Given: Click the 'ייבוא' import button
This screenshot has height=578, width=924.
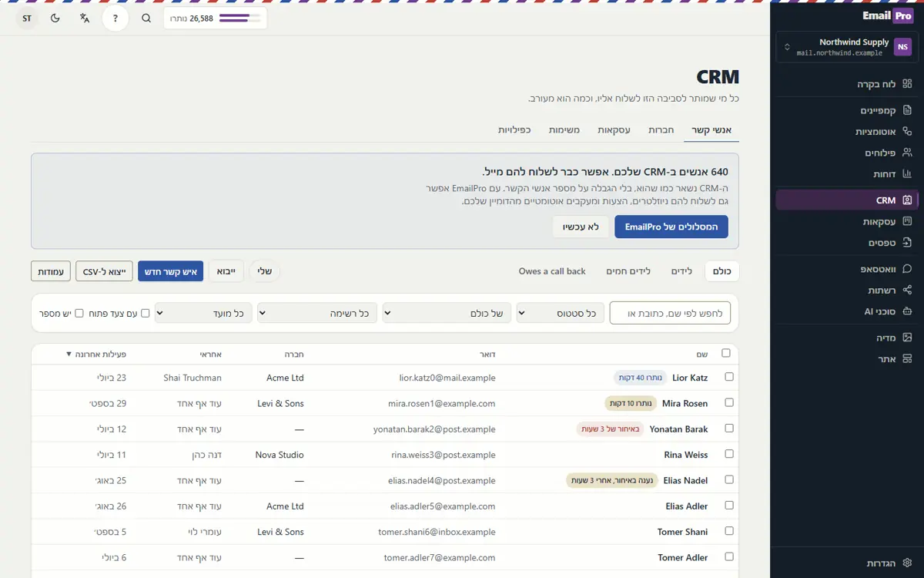Looking at the screenshot, I should point(226,271).
